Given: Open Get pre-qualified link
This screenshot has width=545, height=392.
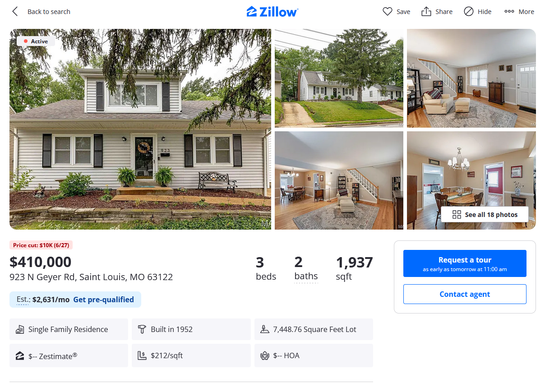Looking at the screenshot, I should coord(104,300).
